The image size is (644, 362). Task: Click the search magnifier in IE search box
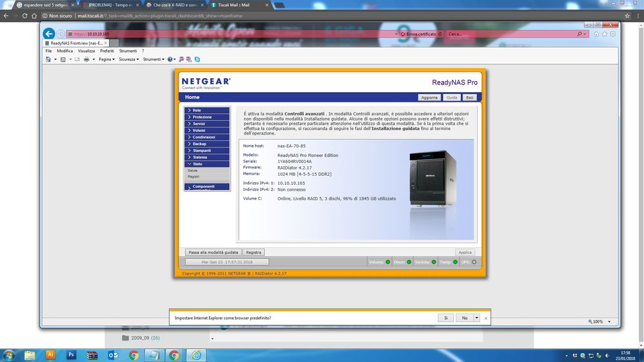pyautogui.click(x=579, y=34)
